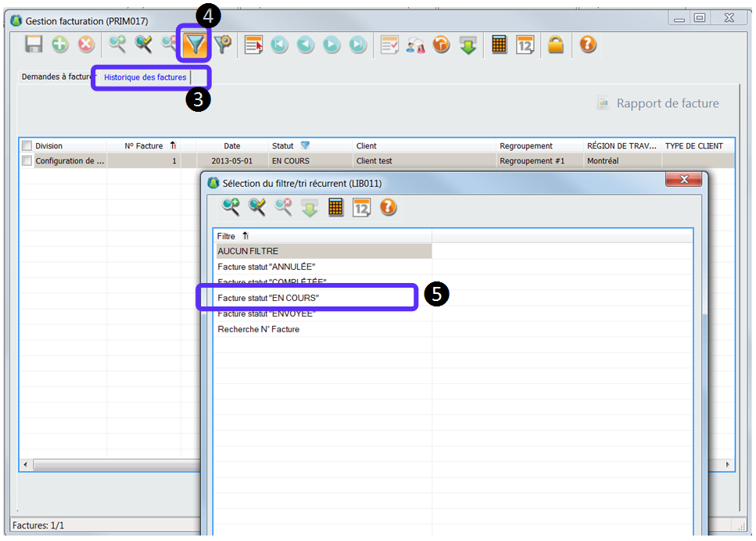
Task: Switch to Demandes à facturer tab
Action: (x=55, y=77)
